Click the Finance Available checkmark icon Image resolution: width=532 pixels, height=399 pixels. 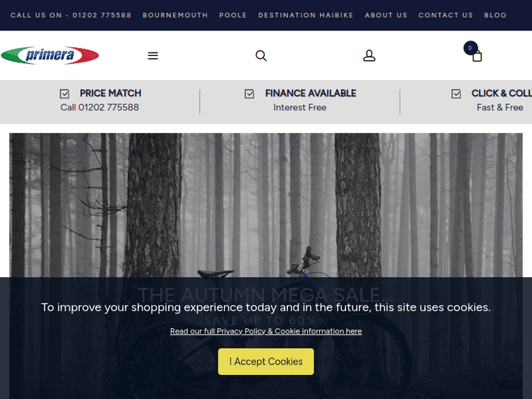249,94
